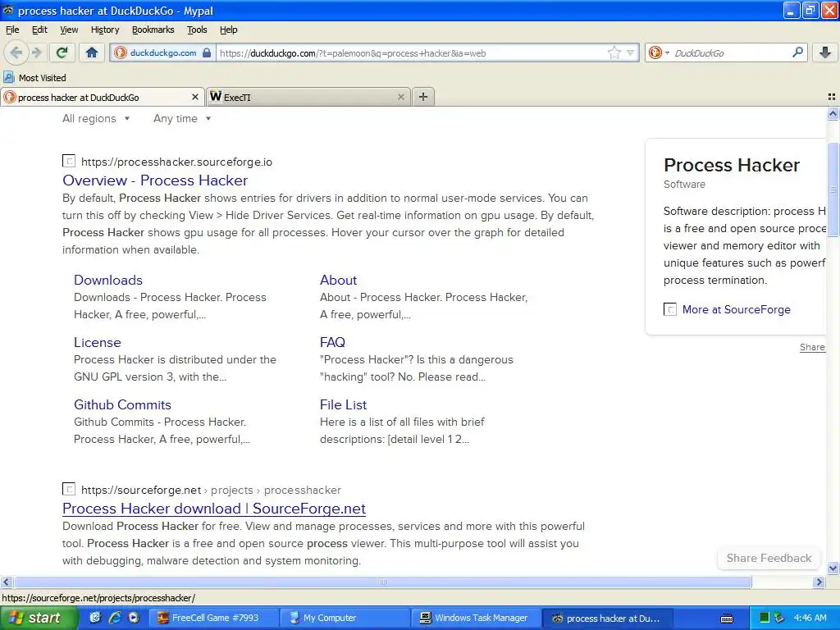Open the Tools menu
The image size is (840, 630).
[x=197, y=30]
